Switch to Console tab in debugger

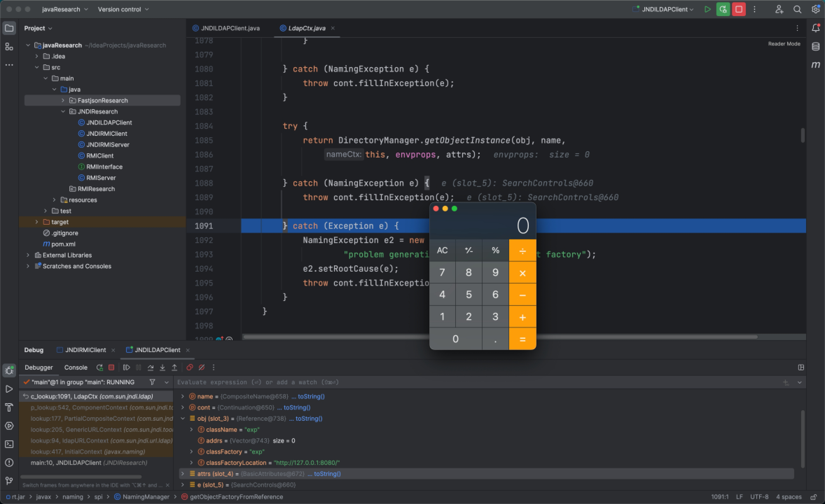coord(76,367)
